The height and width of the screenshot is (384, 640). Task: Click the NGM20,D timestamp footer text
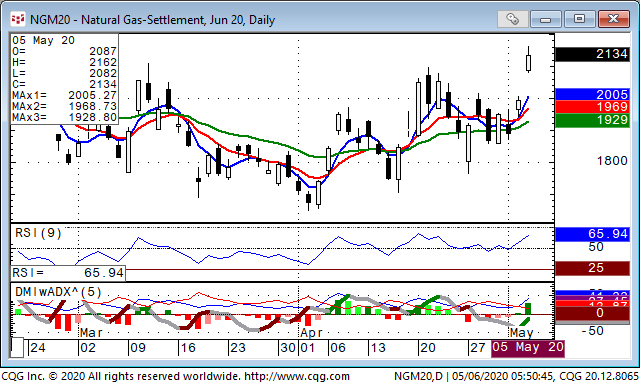[x=516, y=376]
